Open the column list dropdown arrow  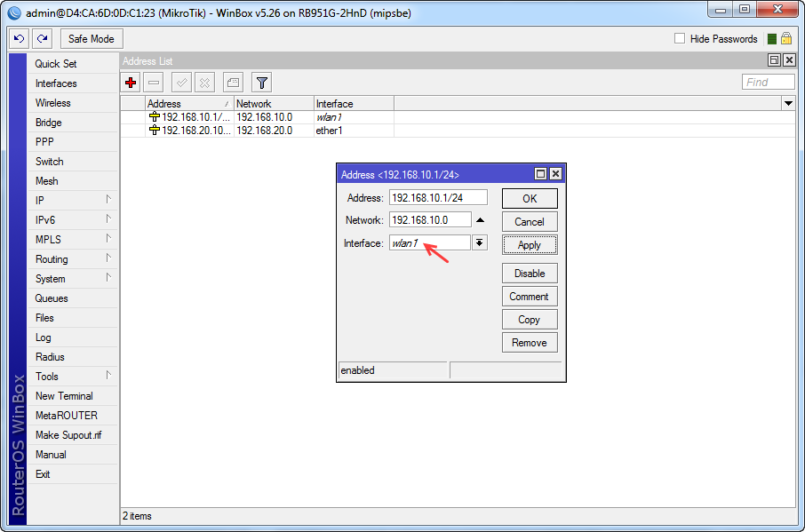[x=788, y=104]
